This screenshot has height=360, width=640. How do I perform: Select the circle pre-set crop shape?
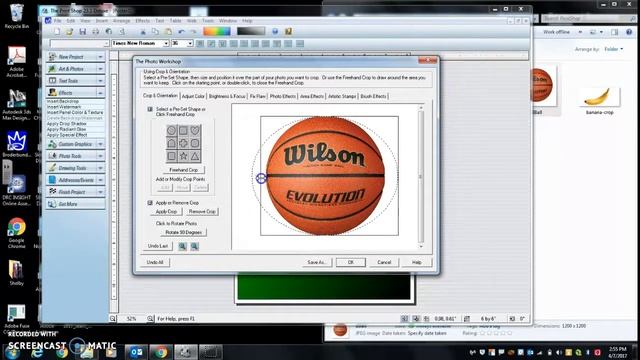[x=171, y=131]
